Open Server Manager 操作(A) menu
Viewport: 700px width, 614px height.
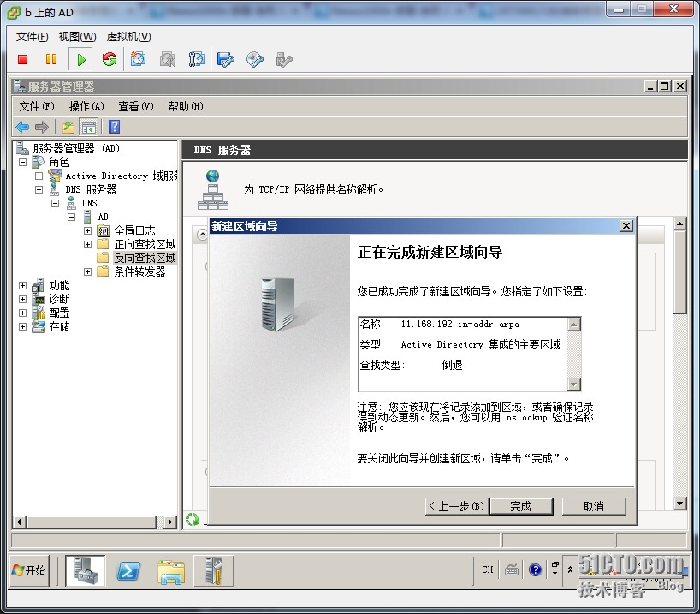click(86, 106)
